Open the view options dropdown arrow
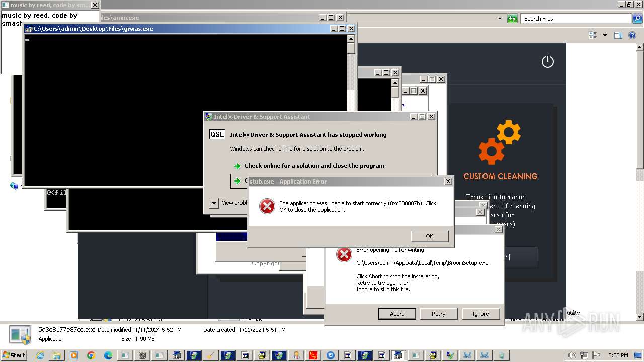 (x=605, y=35)
